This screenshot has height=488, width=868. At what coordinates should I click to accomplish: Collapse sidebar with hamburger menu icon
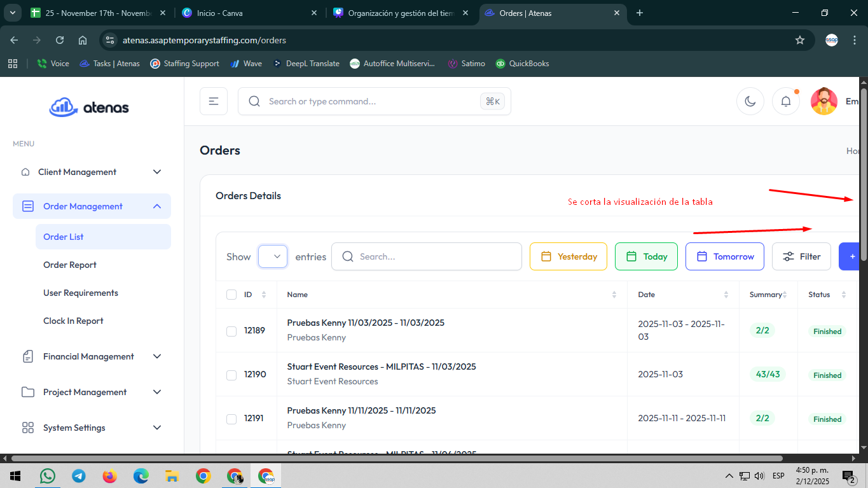214,101
